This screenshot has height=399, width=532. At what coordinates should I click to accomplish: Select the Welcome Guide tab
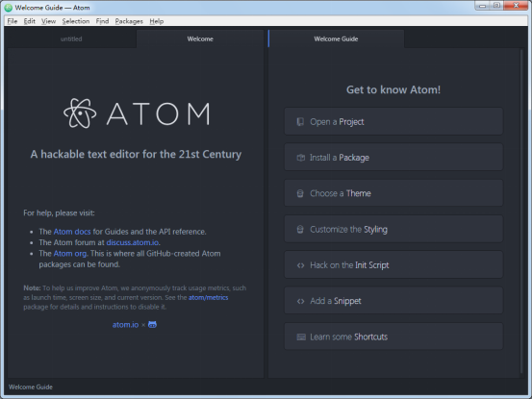pos(336,39)
